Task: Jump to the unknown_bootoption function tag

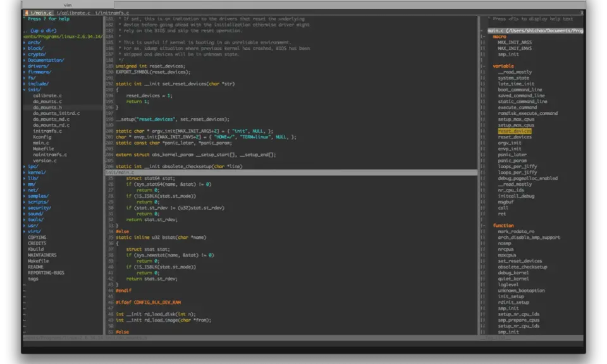Action: [x=521, y=291]
